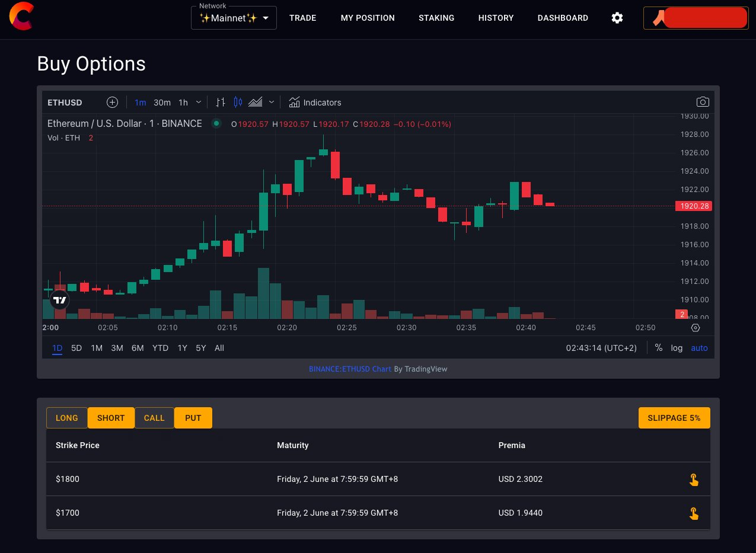The image size is (756, 553).
Task: Click the TradingView logo on the chart
Action: tap(60, 300)
